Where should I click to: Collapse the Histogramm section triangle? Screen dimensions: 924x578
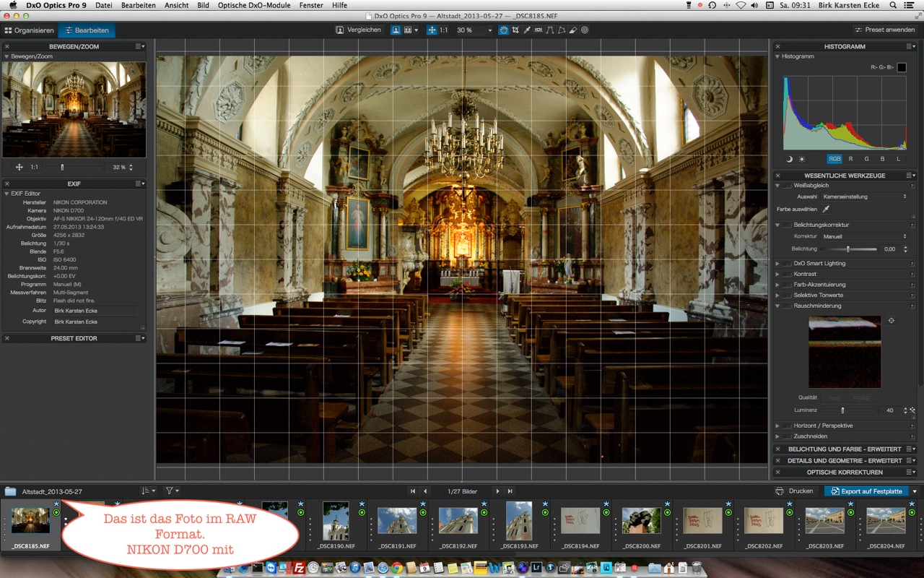click(778, 56)
